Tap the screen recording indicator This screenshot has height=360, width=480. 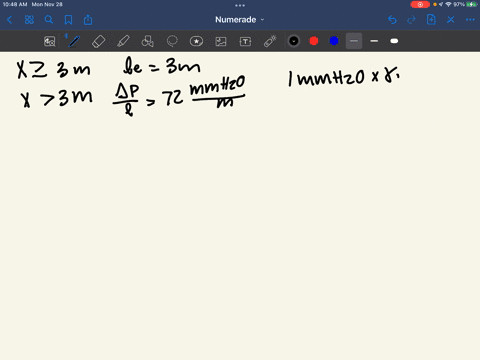(420, 4)
